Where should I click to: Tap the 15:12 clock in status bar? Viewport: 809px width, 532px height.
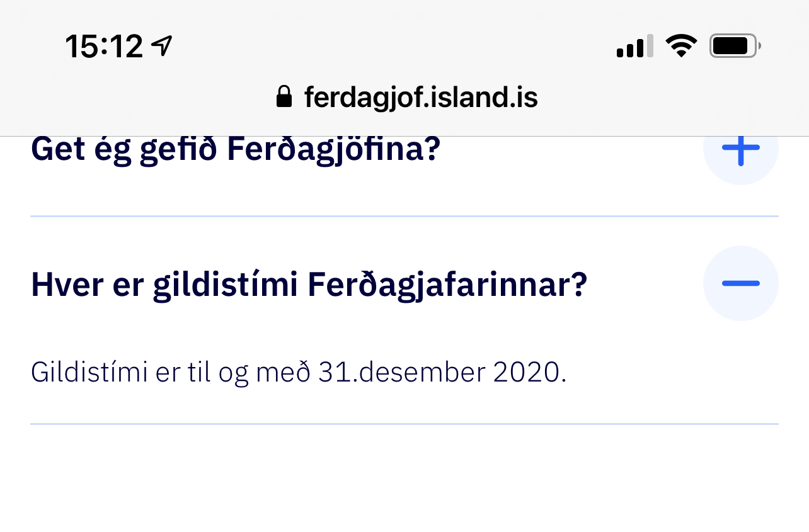point(104,46)
